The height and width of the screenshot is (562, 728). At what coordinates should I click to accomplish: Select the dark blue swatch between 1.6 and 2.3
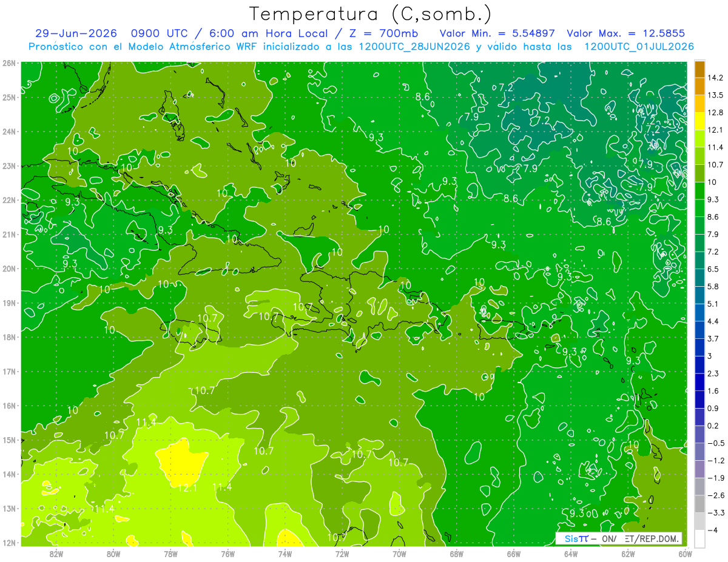click(x=699, y=382)
